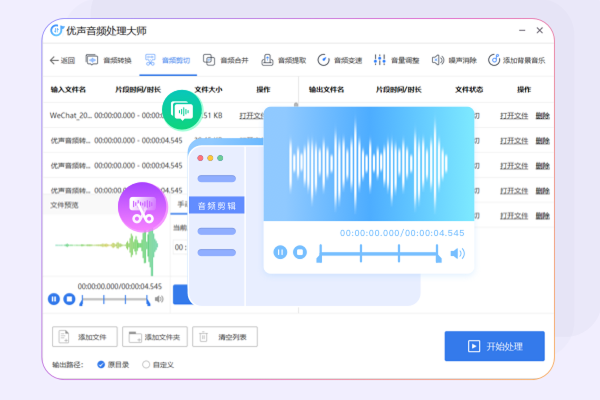Click the 清空列表 button

click(x=226, y=336)
